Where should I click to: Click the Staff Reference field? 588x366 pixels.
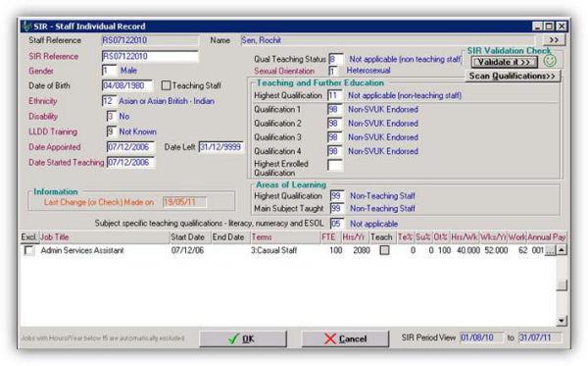[150, 40]
